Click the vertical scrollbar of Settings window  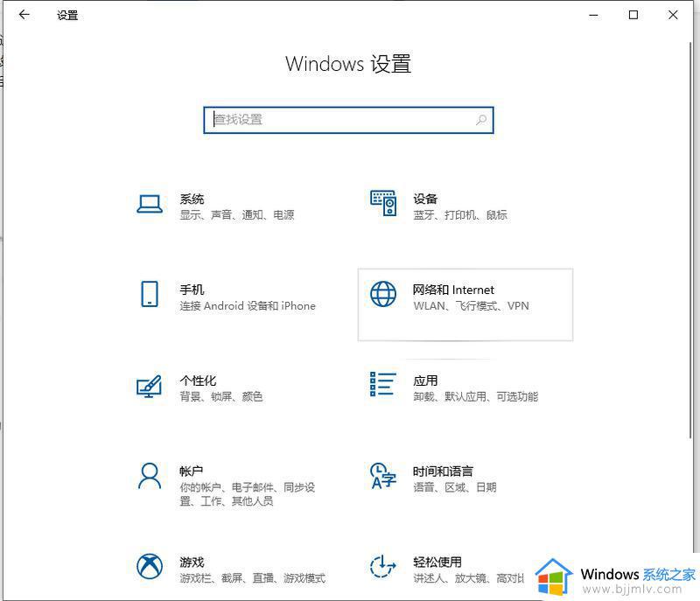(x=691, y=240)
